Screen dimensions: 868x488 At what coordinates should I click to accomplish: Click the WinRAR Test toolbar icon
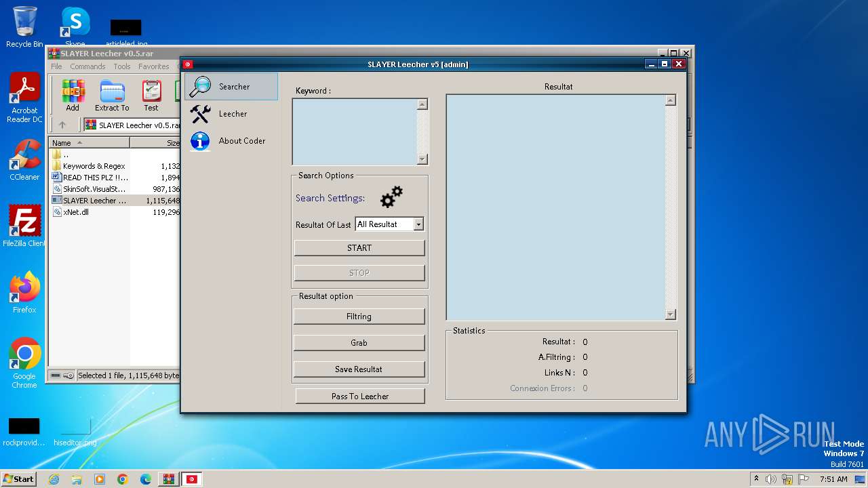click(x=151, y=96)
